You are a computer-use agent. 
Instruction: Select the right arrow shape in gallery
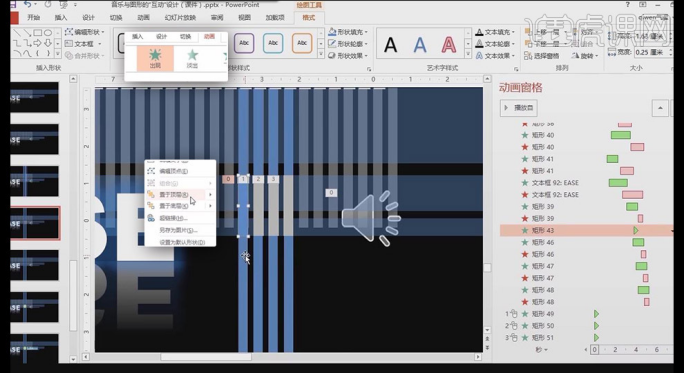point(38,43)
